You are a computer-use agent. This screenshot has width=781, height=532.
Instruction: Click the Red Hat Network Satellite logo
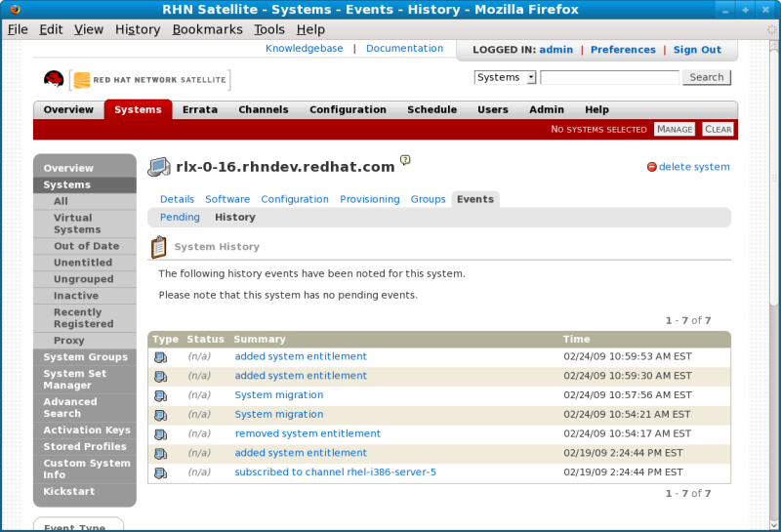point(137,80)
